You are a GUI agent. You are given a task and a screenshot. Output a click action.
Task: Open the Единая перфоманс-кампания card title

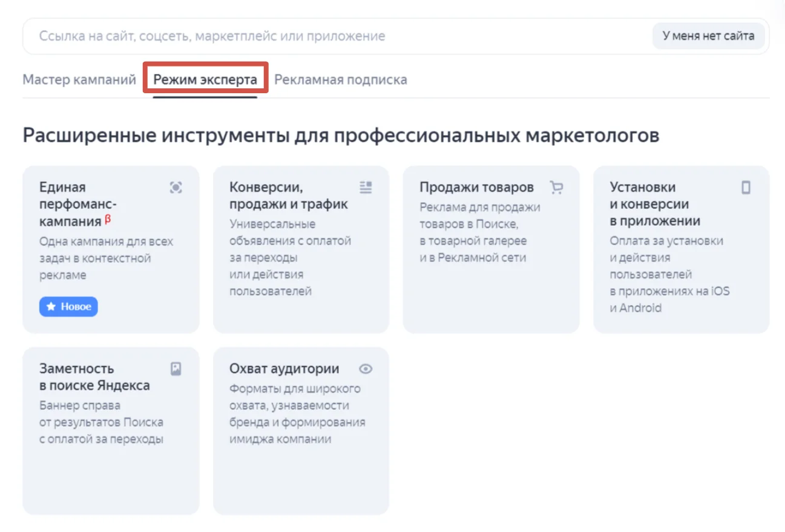[x=79, y=204]
